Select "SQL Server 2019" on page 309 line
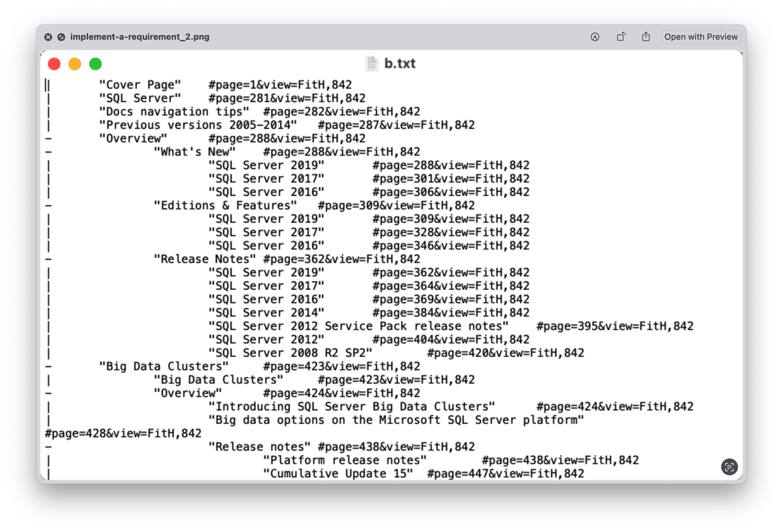The width and height of the screenshot is (783, 532). point(266,219)
